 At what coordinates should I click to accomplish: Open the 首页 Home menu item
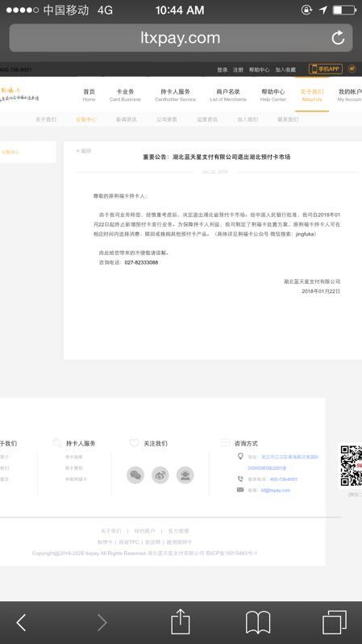89,95
